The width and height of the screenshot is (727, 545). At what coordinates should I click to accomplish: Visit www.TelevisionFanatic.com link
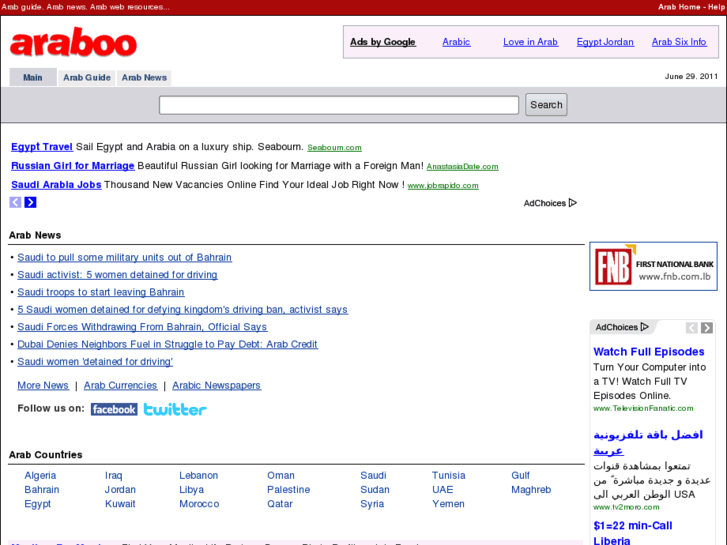pyautogui.click(x=643, y=408)
